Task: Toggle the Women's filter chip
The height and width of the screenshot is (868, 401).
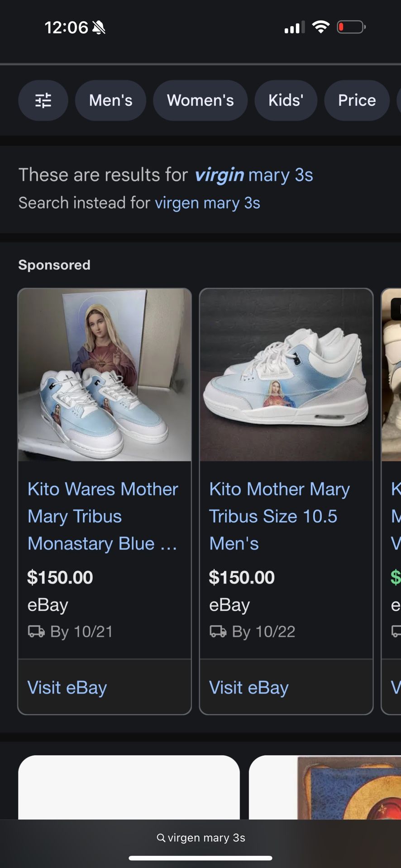Action: pos(200,100)
